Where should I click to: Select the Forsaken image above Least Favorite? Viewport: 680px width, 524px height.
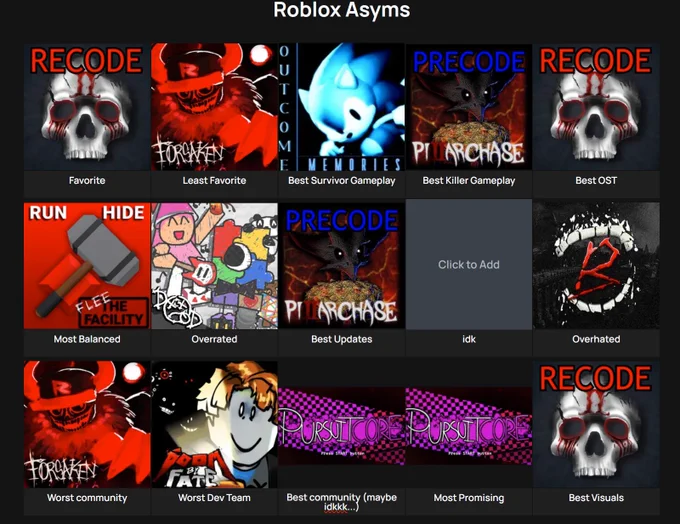coord(214,107)
